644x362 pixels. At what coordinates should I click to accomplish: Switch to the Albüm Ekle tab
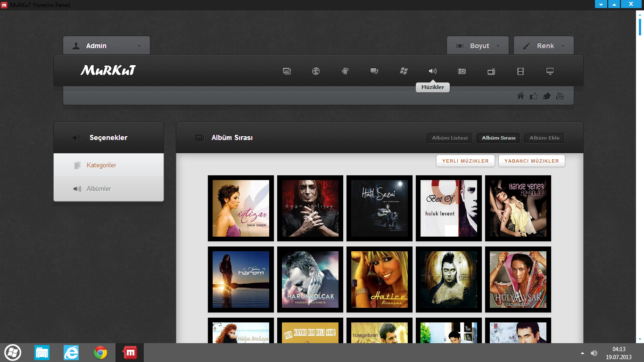click(545, 138)
